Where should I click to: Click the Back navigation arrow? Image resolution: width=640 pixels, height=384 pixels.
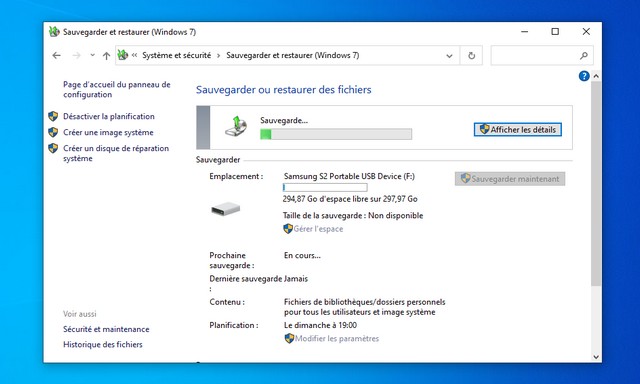point(56,55)
